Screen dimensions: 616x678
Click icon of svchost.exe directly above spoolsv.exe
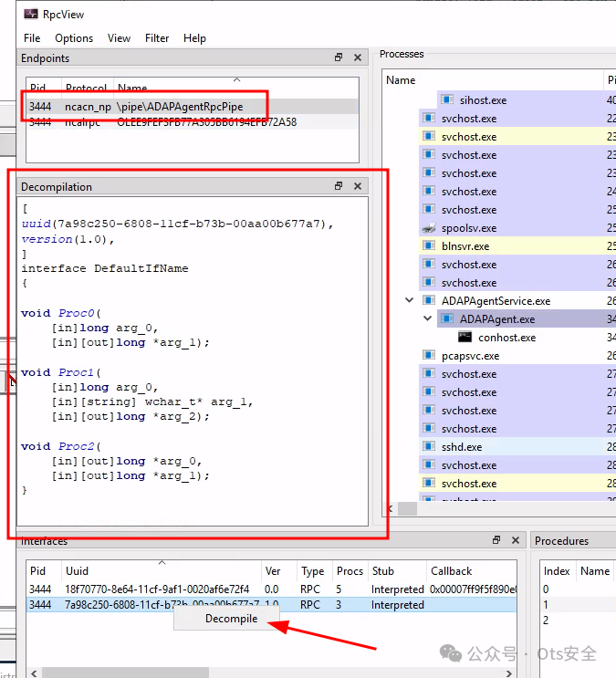pos(429,209)
